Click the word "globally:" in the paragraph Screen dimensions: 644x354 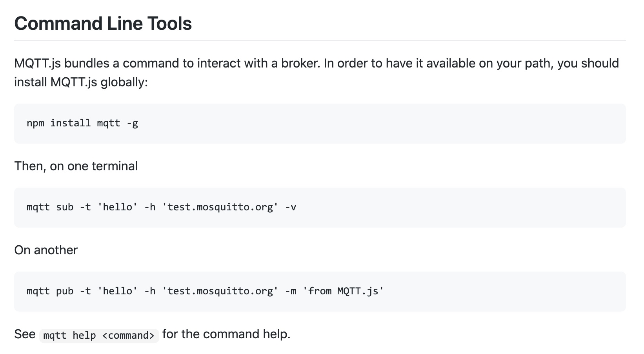coord(124,82)
